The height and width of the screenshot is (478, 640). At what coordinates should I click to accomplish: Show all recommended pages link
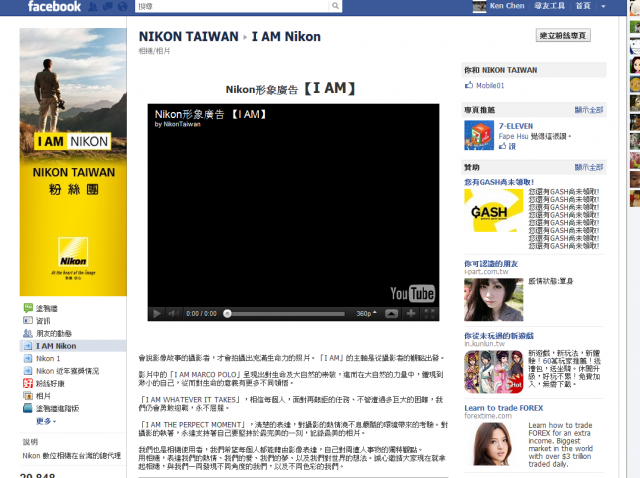(589, 110)
